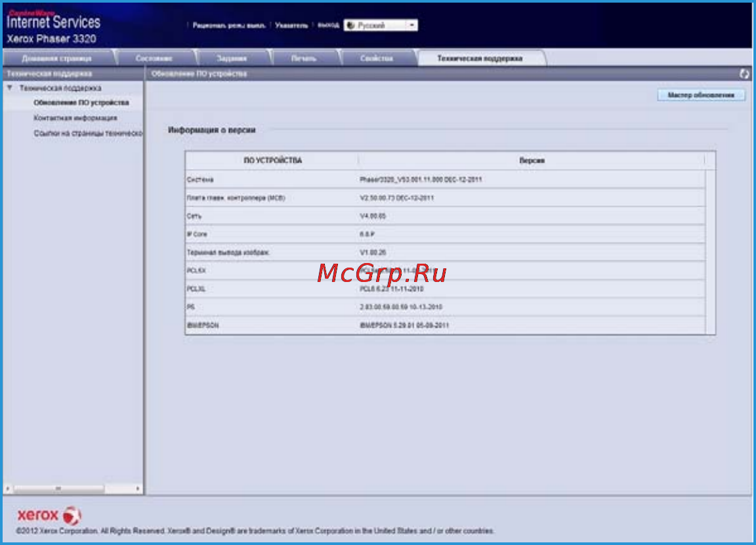Screen dimensions: 756x545
Task: Click the Плата главн. контроллера (MCB) label
Action: (x=236, y=198)
